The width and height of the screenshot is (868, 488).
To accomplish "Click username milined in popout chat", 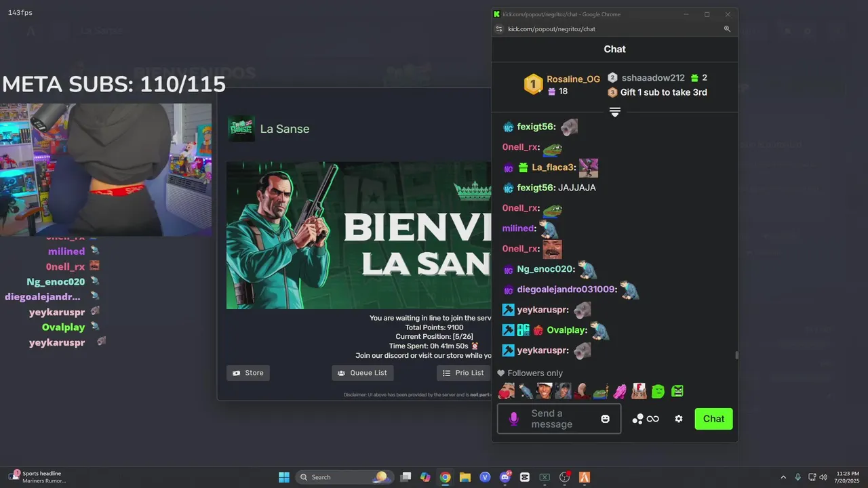I will tap(518, 228).
